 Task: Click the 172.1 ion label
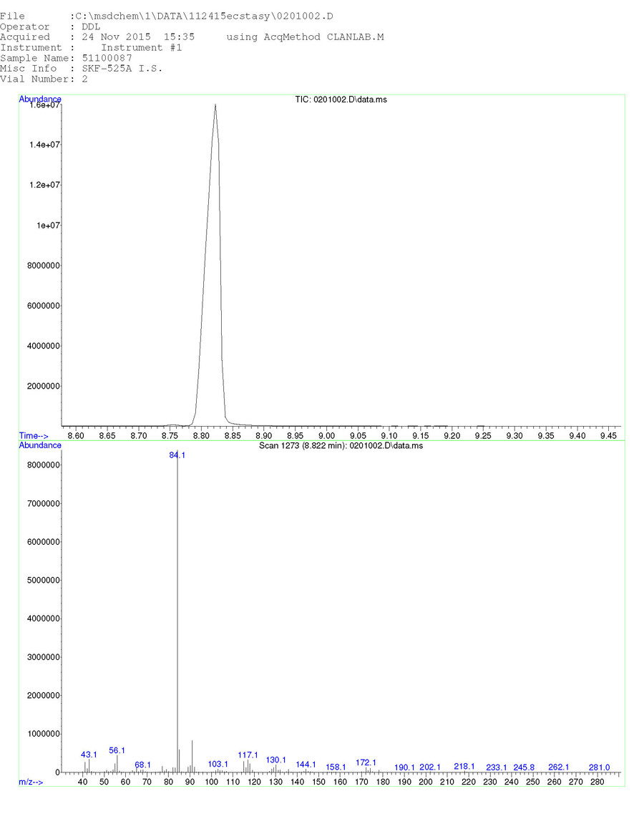[x=366, y=762]
